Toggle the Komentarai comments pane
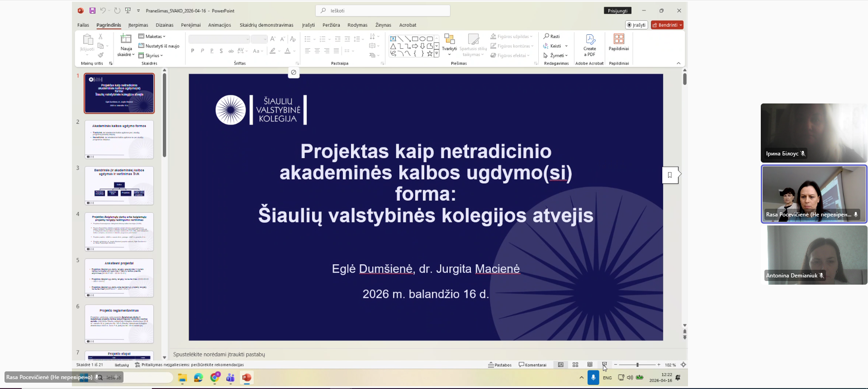Screen dimensions: 868x389 [532, 365]
